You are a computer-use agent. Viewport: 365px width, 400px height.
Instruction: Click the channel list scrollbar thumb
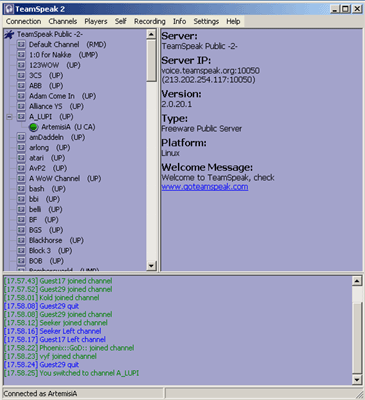click(151, 60)
